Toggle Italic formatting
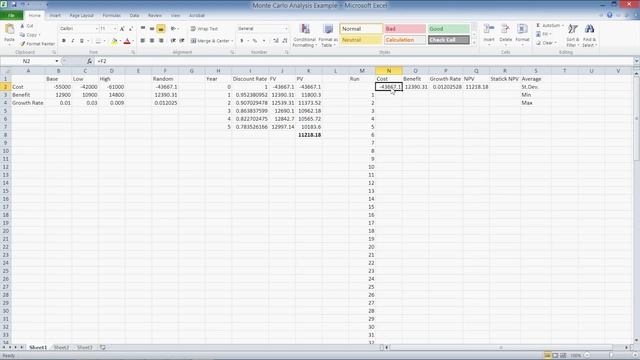Screen dimensions: 640x360 pyautogui.click(x=73, y=41)
